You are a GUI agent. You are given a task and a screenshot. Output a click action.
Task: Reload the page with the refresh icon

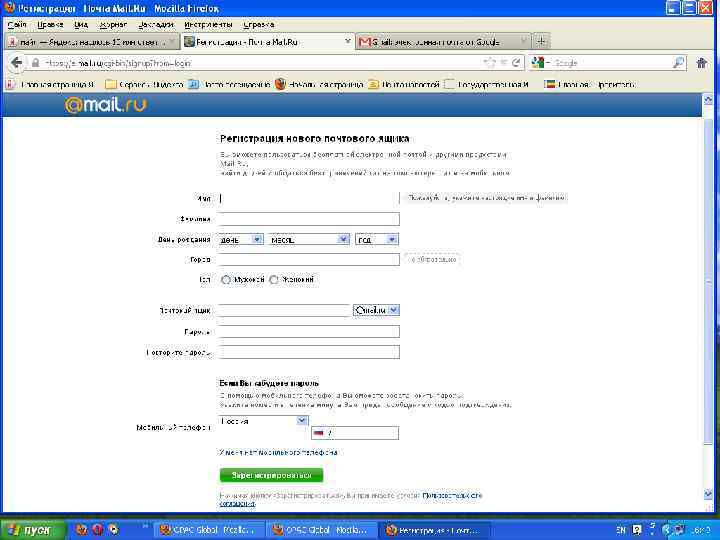tap(517, 63)
